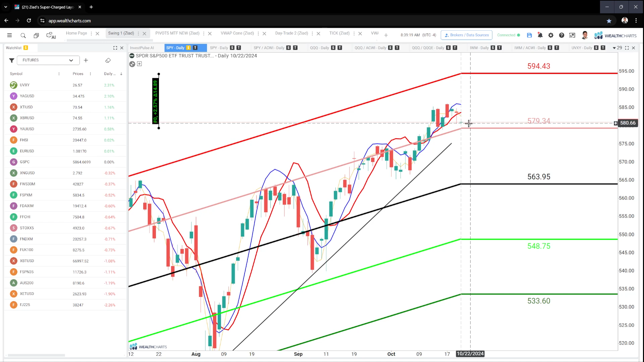Open TICK (Ziad) tab options dots
This screenshot has width=644, height=362.
(x=354, y=34)
